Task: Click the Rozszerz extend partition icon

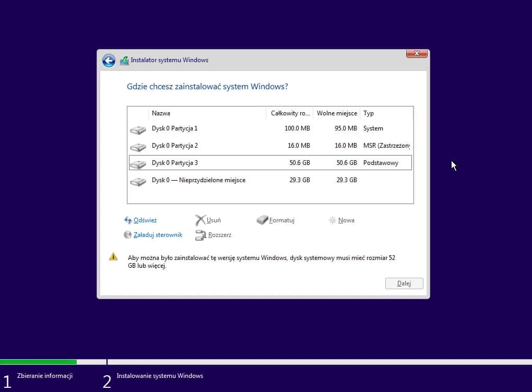Action: point(201,234)
